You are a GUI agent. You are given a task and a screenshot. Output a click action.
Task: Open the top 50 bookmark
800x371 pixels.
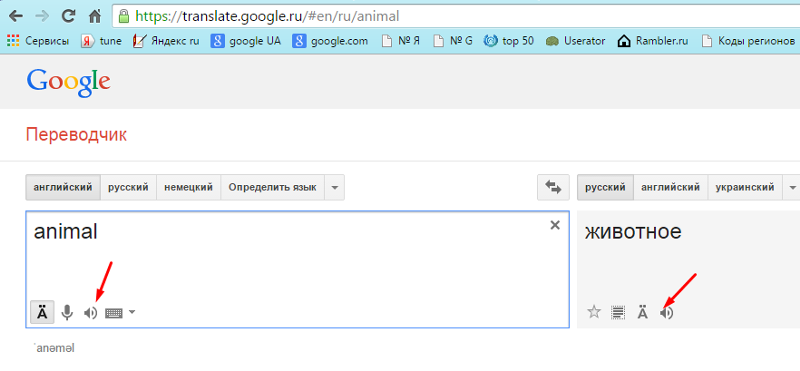[x=509, y=41]
